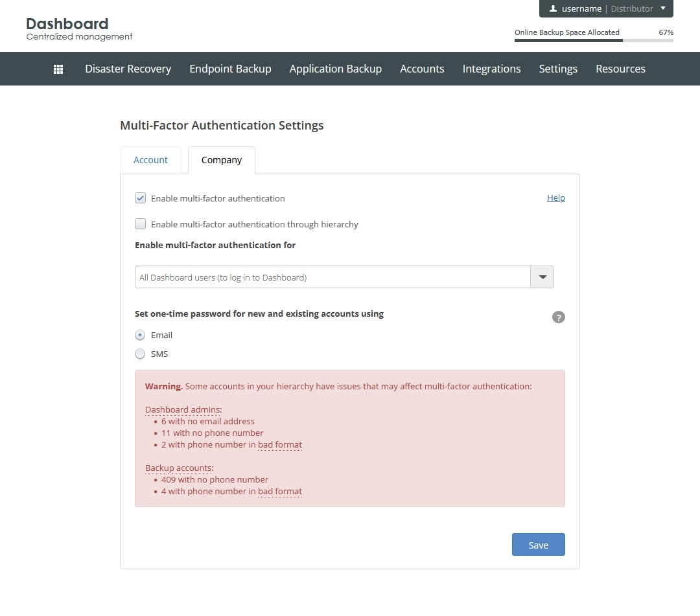Select the SMS radio option
Screen dimensions: 700x616
tap(140, 354)
